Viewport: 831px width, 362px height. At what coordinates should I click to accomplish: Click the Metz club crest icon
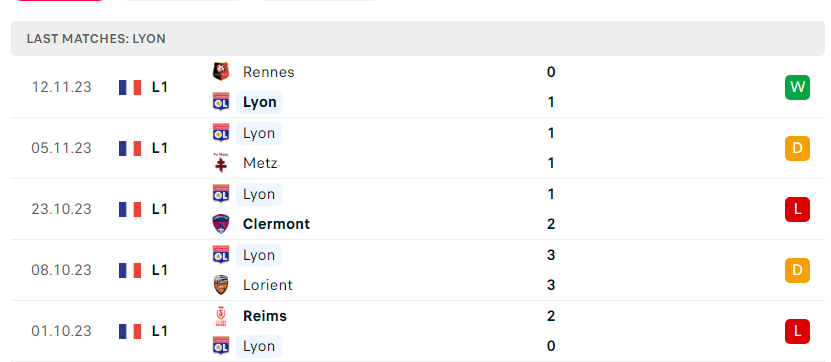(221, 163)
